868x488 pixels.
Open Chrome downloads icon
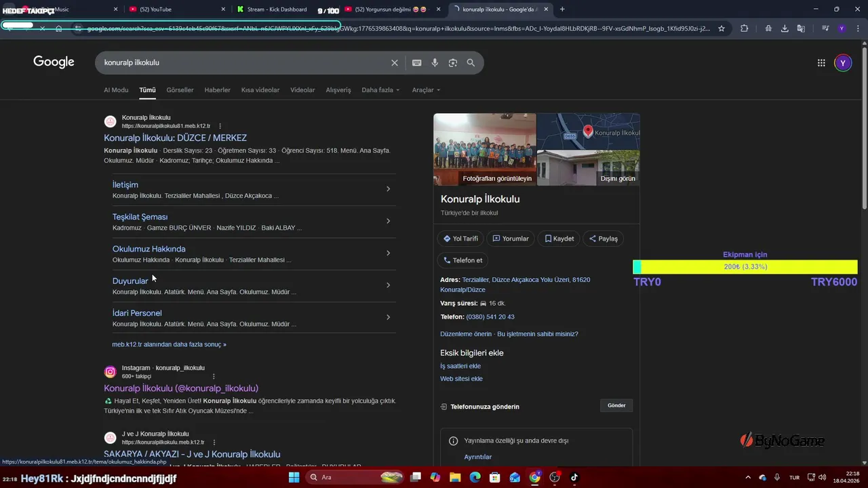point(785,28)
